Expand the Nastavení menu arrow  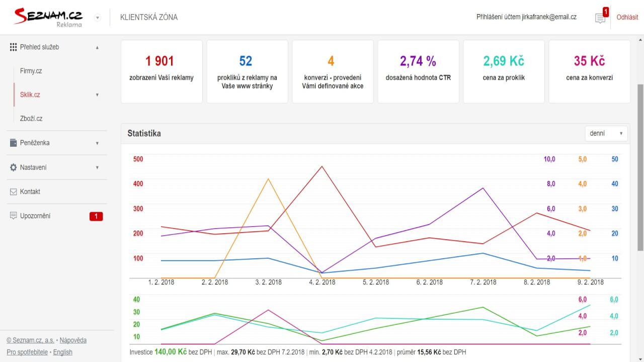pos(97,167)
